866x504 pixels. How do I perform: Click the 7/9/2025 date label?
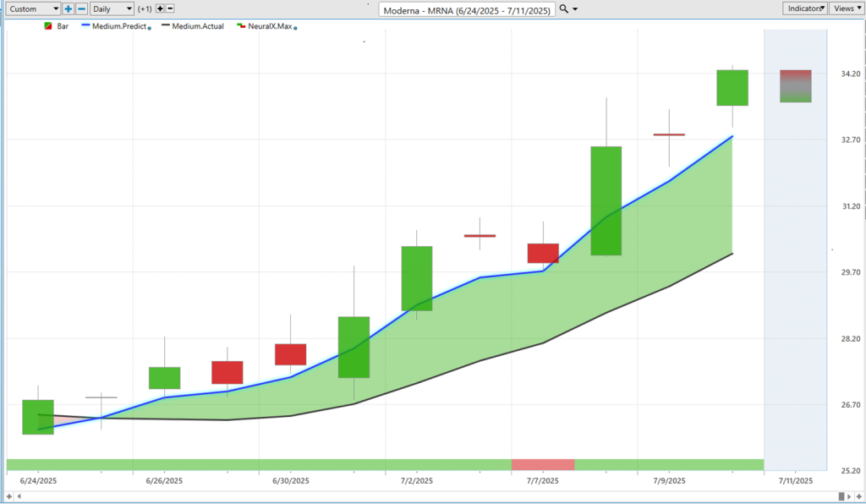tap(670, 481)
